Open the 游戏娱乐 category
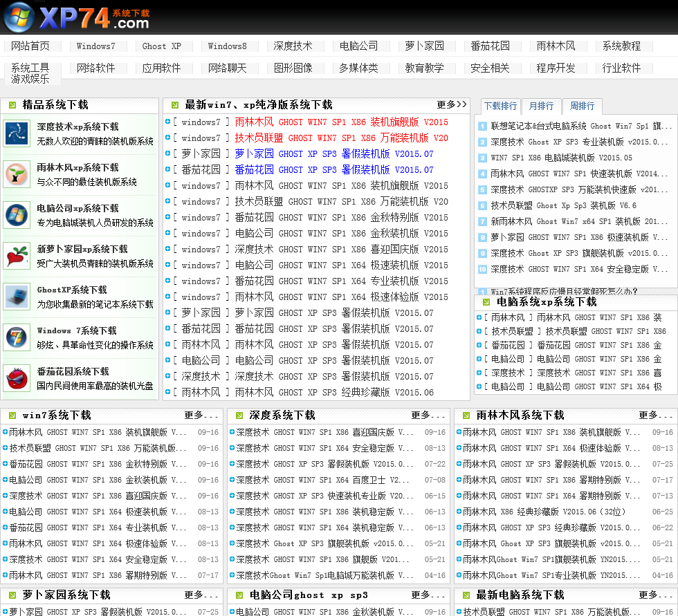The height and width of the screenshot is (616, 678). [x=30, y=79]
